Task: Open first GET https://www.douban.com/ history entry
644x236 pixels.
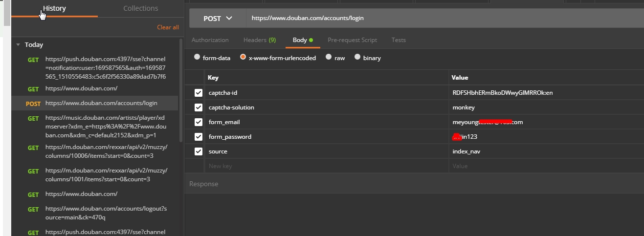Action: tap(96, 89)
